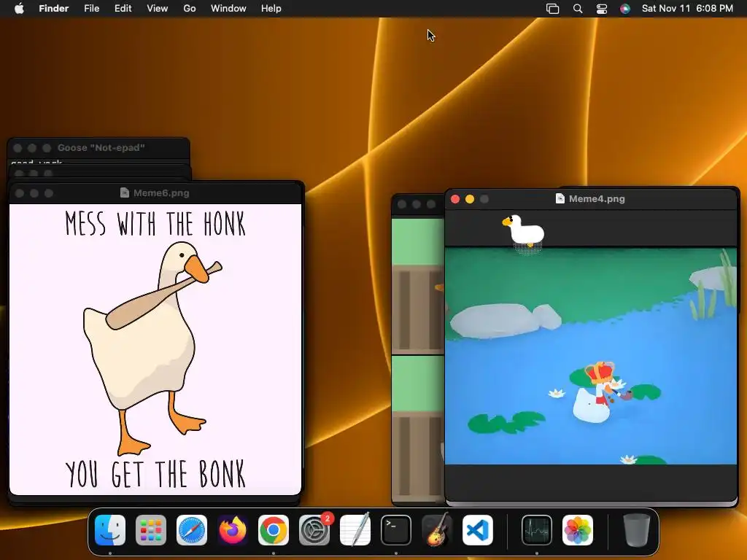This screenshot has height=560, width=747.
Task: Open the Finder menu in menu bar
Action: point(53,9)
